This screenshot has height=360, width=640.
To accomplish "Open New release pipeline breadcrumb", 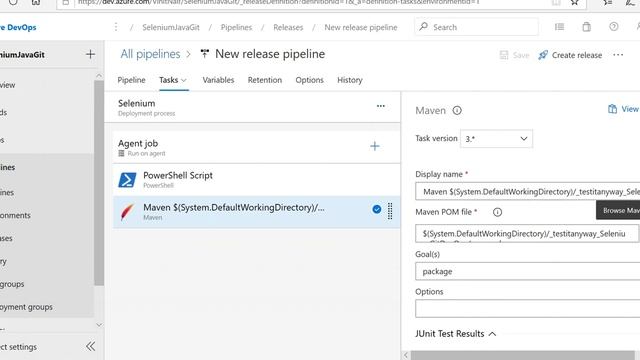I will [x=361, y=27].
